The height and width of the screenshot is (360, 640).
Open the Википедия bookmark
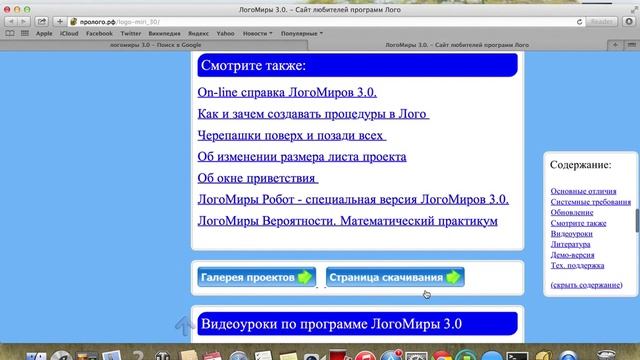(x=164, y=33)
